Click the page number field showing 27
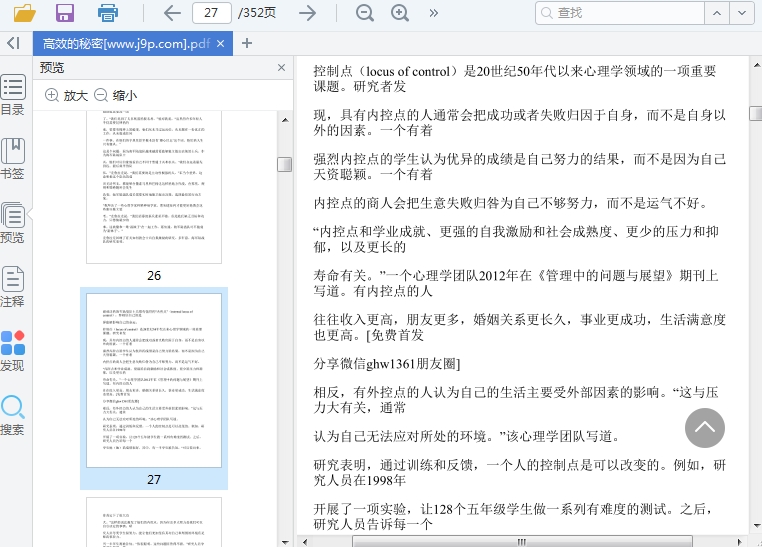The width and height of the screenshot is (762, 547). pyautogui.click(x=211, y=13)
